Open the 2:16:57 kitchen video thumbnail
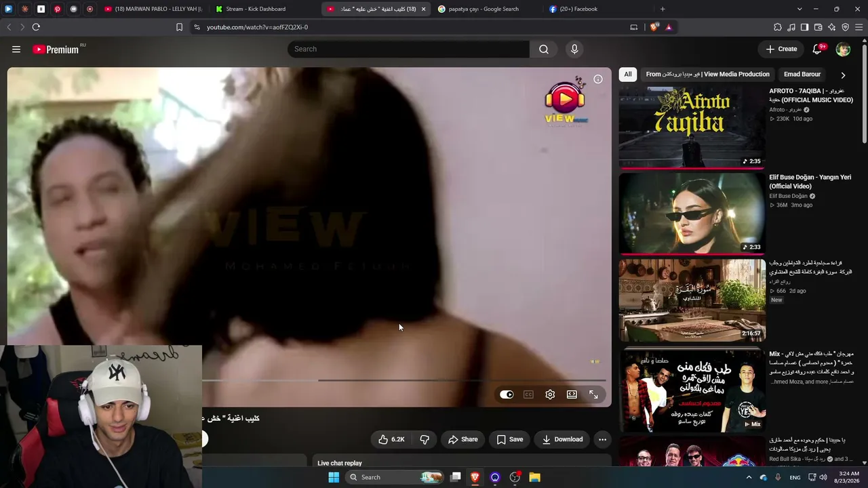 692,300
